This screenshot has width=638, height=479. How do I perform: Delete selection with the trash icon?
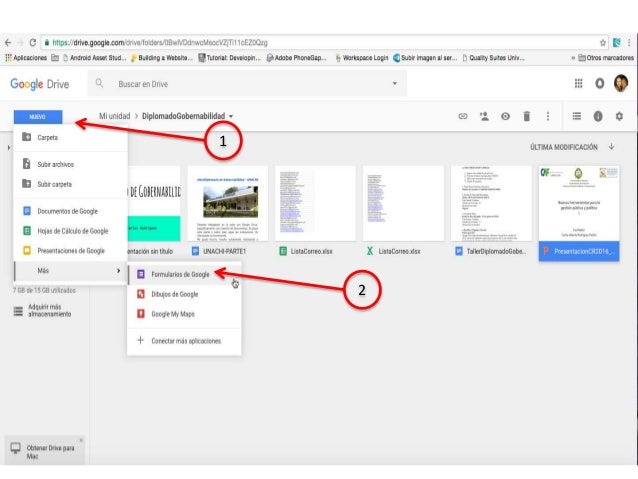point(527,116)
